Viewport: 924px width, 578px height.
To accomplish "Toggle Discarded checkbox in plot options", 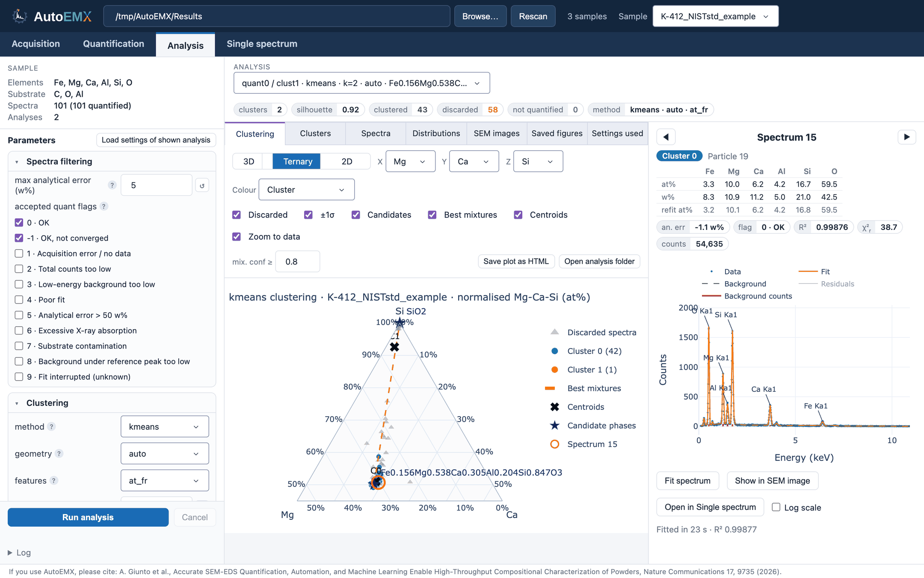I will pyautogui.click(x=237, y=215).
